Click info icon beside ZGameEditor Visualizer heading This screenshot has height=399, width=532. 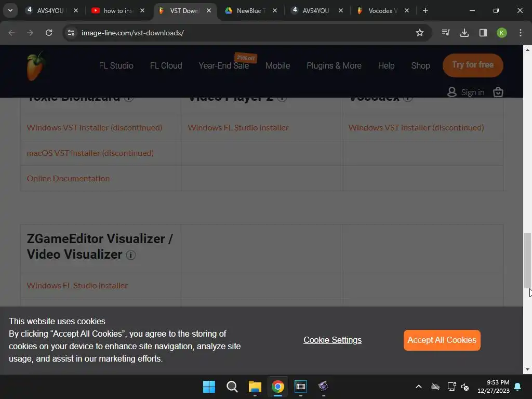point(131,255)
